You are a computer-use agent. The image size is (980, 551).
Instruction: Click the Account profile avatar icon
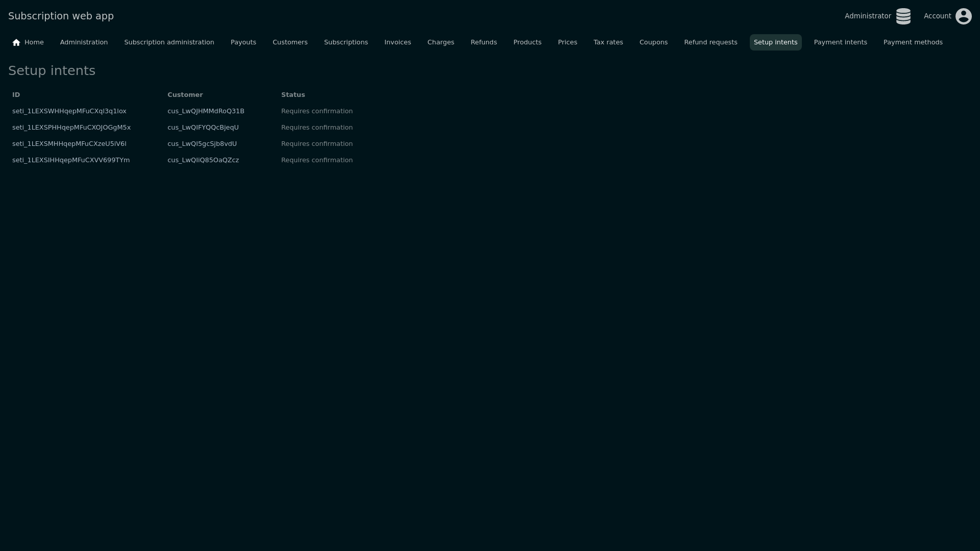click(x=963, y=16)
